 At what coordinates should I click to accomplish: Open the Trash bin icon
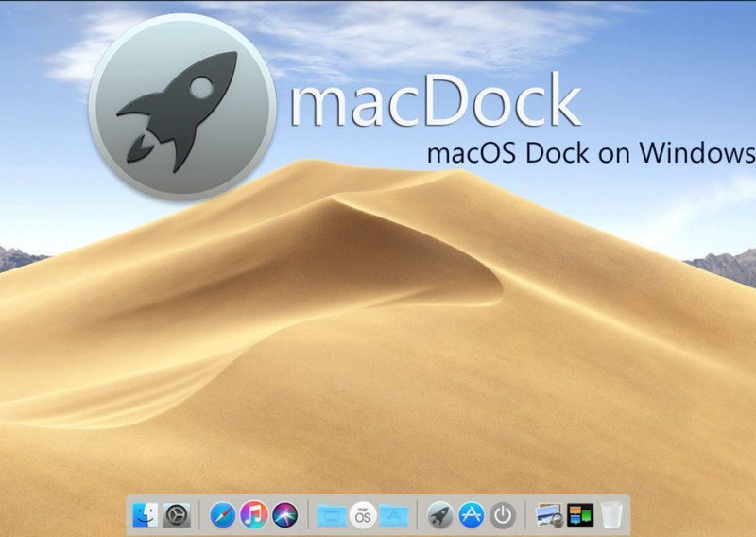(611, 515)
